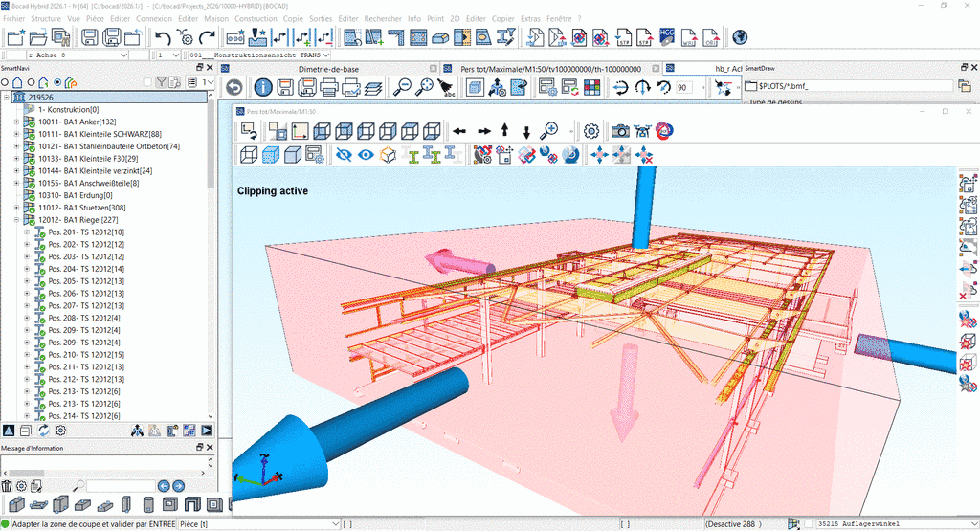The image size is (980, 531).
Task: Select Pos. 205- TS 12012 tree item
Action: (86, 281)
